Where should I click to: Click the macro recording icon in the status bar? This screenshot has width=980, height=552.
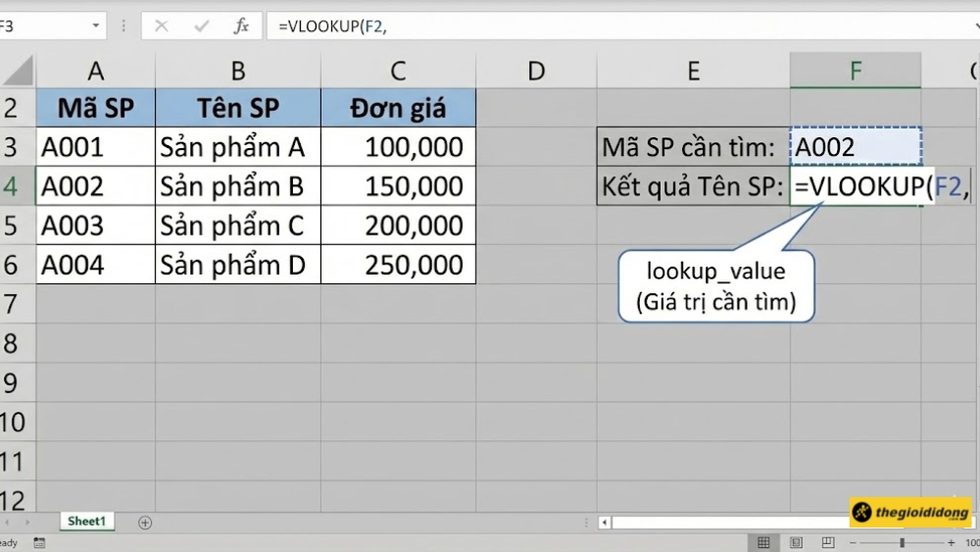click(39, 542)
